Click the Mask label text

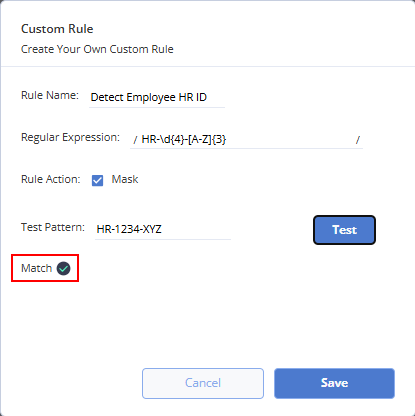click(125, 179)
